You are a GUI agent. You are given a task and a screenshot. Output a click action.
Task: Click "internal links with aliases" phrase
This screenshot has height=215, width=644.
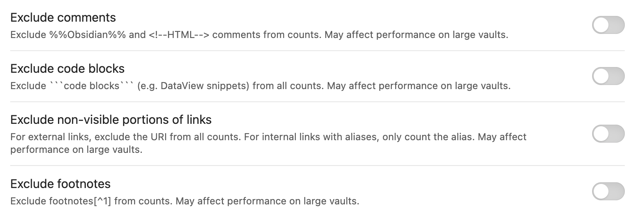321,137
